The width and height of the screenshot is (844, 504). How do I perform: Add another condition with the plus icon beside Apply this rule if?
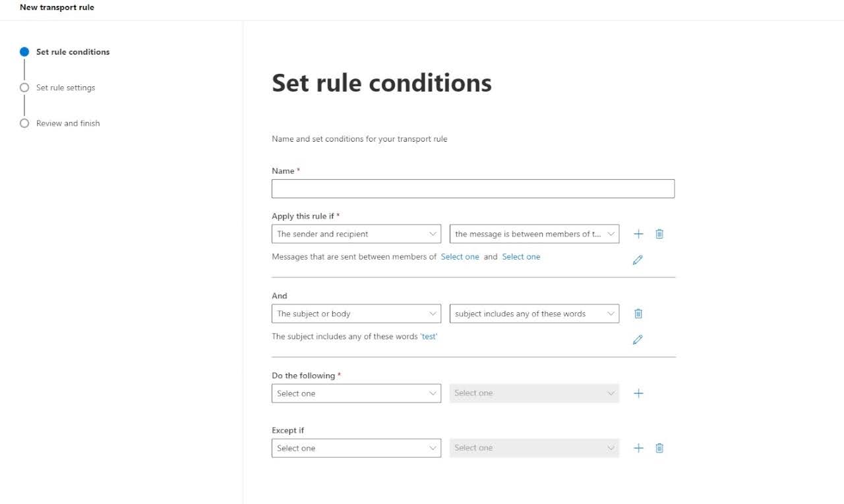[x=638, y=234]
